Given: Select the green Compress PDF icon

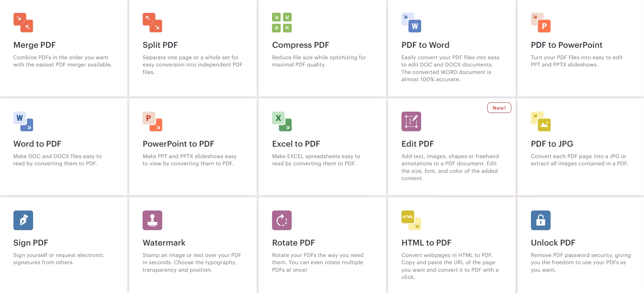Looking at the screenshot, I should pos(282,23).
